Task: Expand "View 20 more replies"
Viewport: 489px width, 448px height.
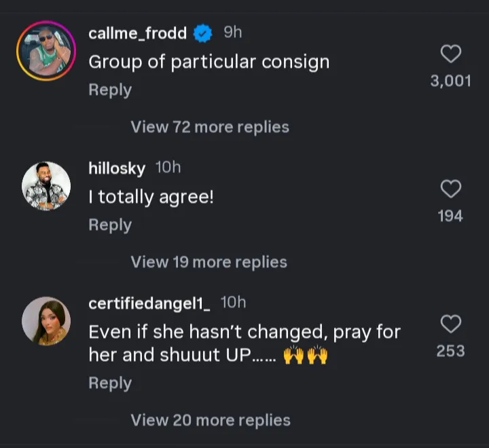Action: click(210, 420)
